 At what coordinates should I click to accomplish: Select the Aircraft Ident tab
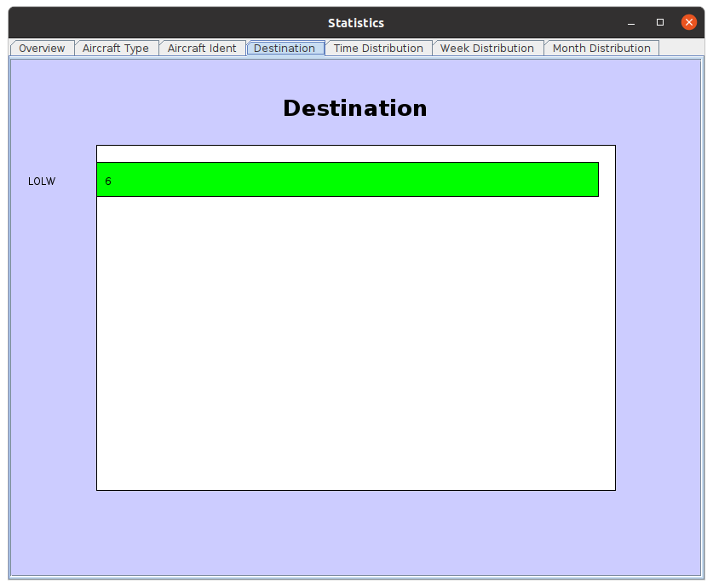(x=202, y=49)
